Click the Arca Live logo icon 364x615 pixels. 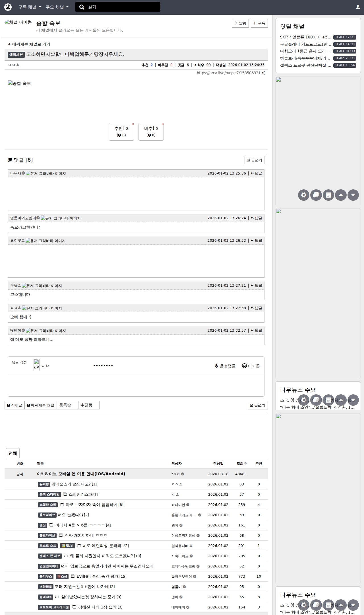pos(8,7)
